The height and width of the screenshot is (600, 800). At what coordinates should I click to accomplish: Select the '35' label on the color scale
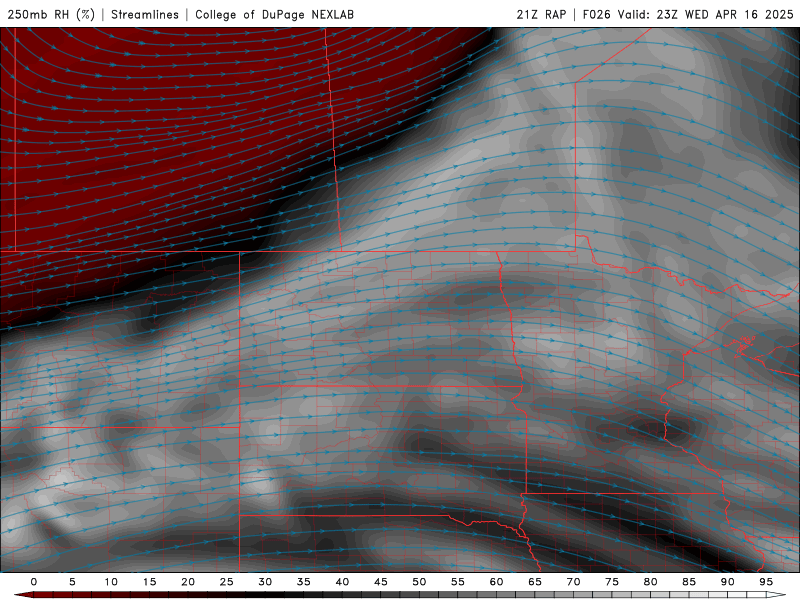pyautogui.click(x=304, y=582)
